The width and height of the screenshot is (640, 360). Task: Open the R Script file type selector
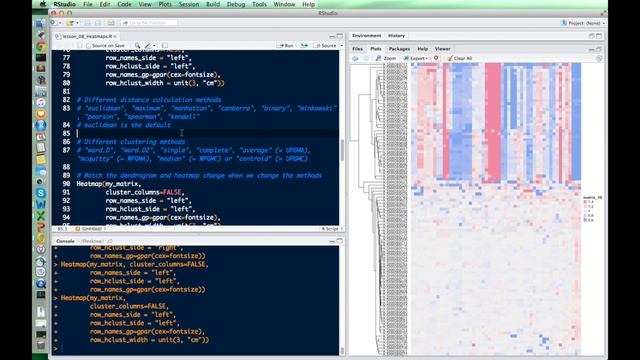[x=332, y=229]
